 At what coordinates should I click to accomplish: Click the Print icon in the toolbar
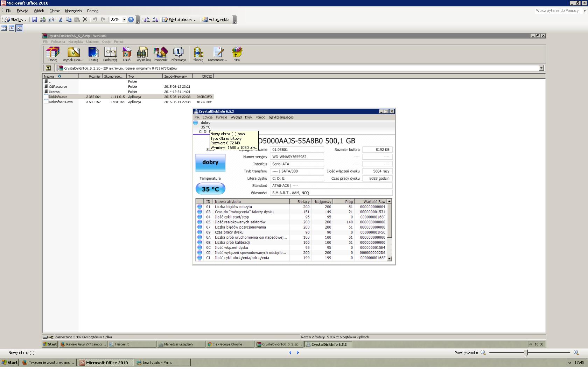tap(43, 20)
